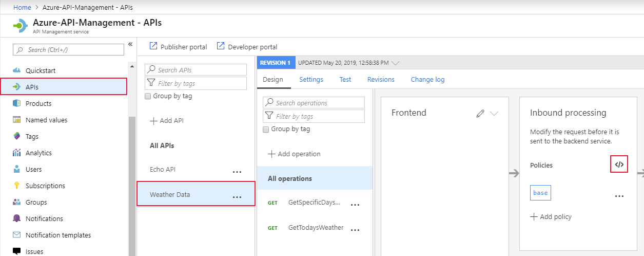644x256 pixels.
Task: Click the Publisher portal external-link icon
Action: (153, 46)
